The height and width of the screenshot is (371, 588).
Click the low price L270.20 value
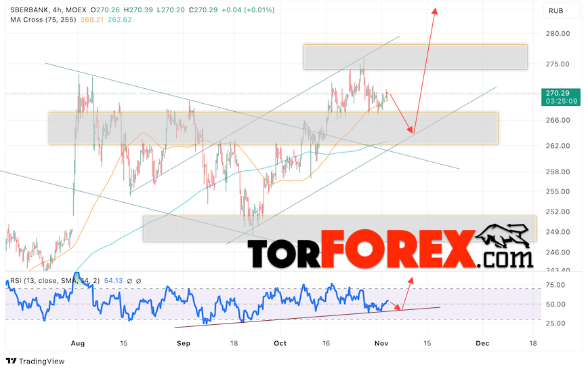tap(171, 10)
